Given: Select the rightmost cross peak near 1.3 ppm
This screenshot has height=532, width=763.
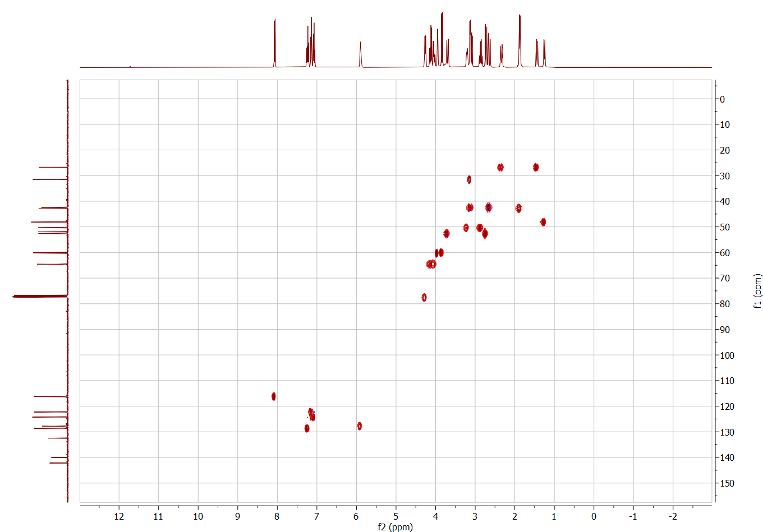Looking at the screenshot, I should pos(543,222).
